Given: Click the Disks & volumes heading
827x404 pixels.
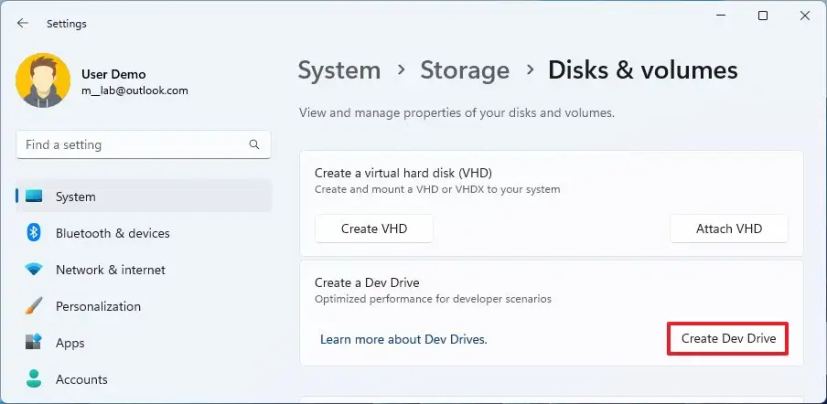Looking at the screenshot, I should [642, 70].
